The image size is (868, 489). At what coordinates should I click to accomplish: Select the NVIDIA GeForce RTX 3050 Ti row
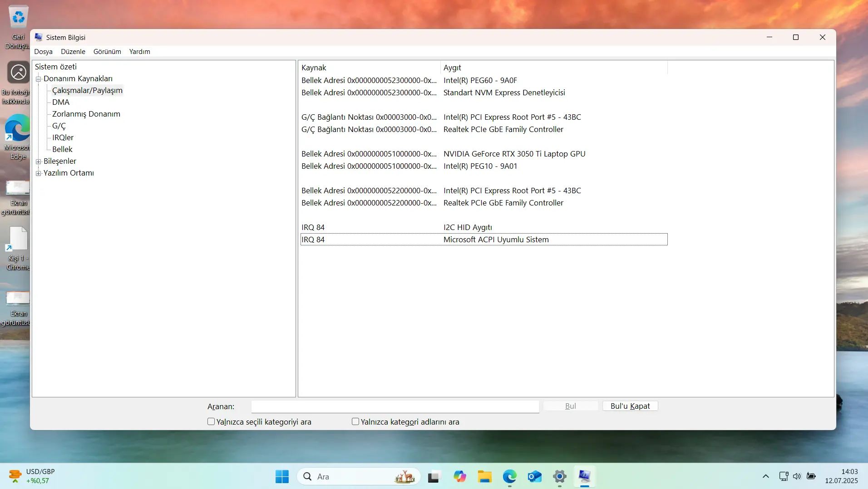click(483, 154)
